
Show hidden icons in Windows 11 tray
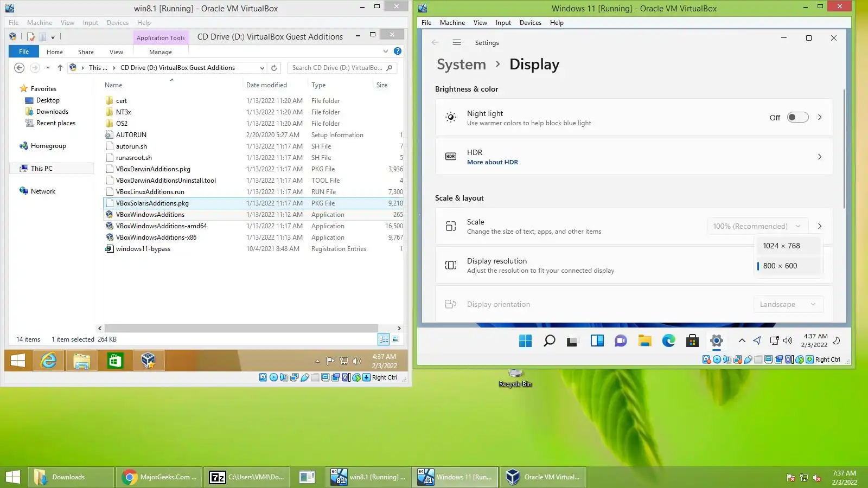click(742, 341)
